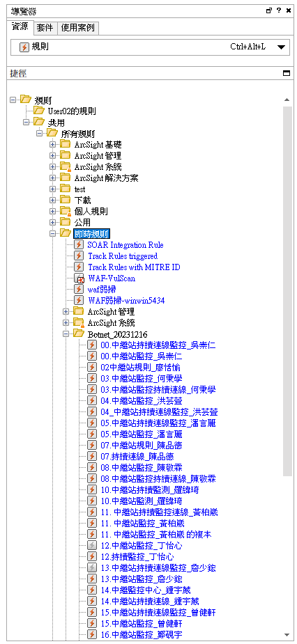The image size is (297, 644).
Task: Undock the 導覽器 panel with the float button
Action: tap(269, 10)
